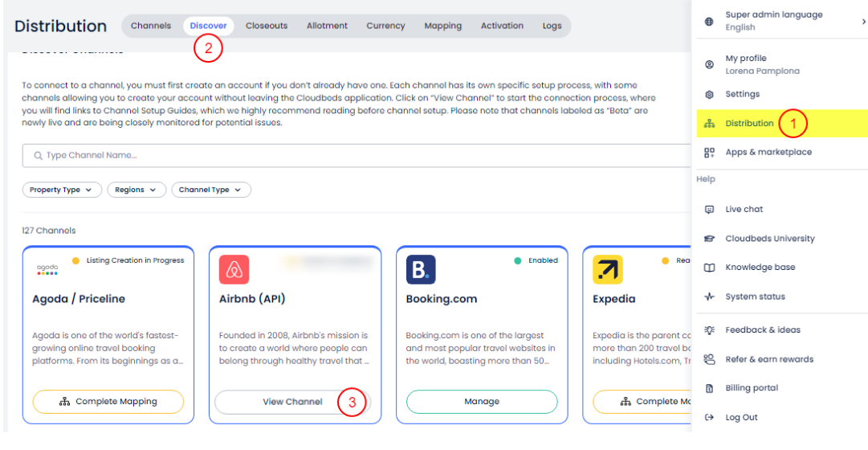Click the Billing portal icon
The image size is (868, 450).
click(709, 388)
